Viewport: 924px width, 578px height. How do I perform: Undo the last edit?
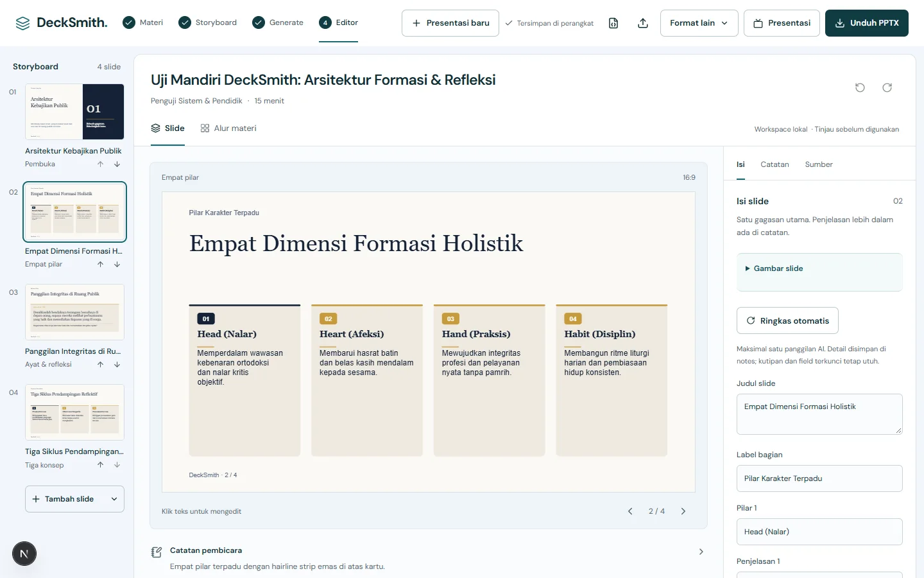[860, 87]
